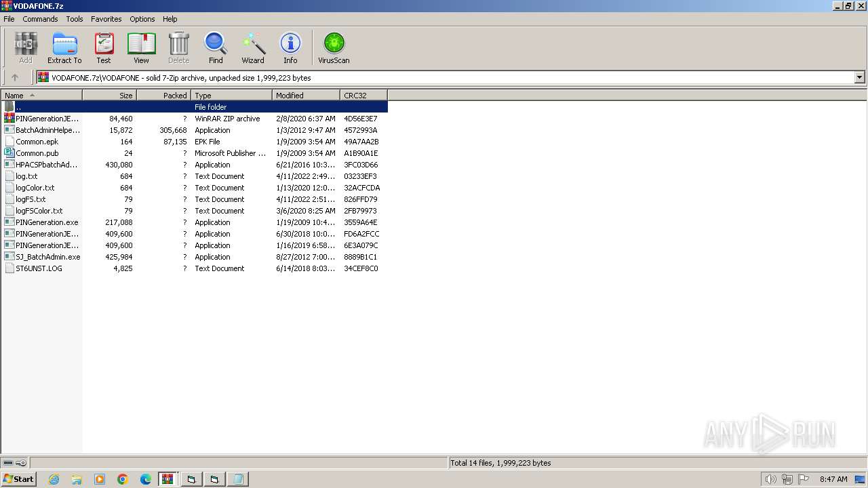Open Internet Explorer from the taskbar
This screenshot has height=488, width=868.
point(54,479)
